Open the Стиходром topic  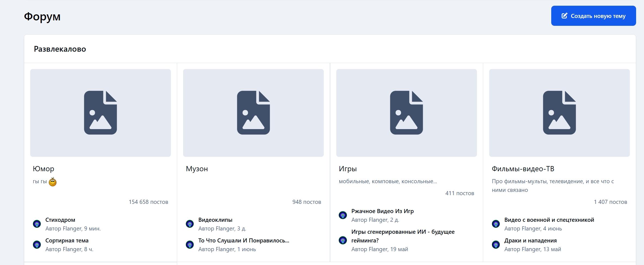[x=60, y=220]
